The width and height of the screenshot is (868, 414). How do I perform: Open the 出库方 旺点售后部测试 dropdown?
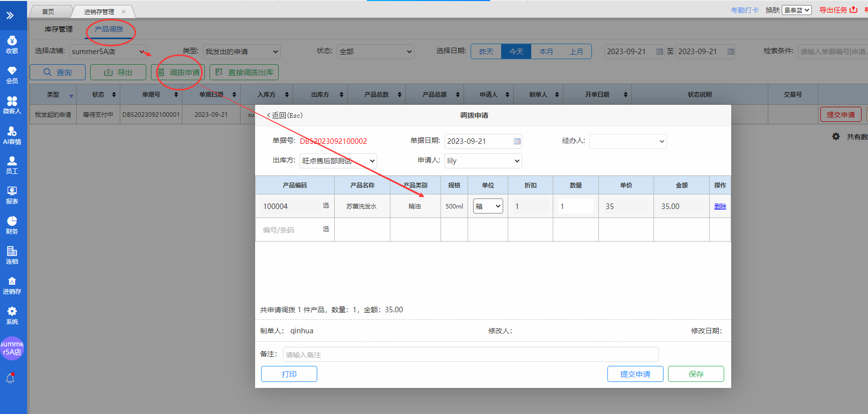(x=338, y=161)
